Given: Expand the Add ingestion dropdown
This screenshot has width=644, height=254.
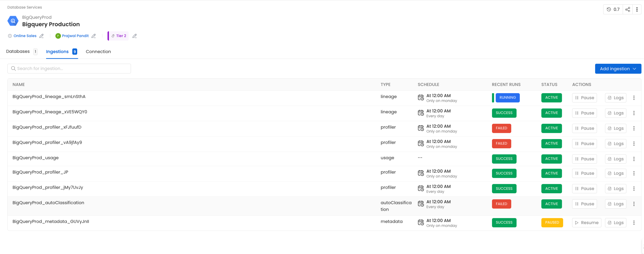Looking at the screenshot, I should (x=618, y=69).
